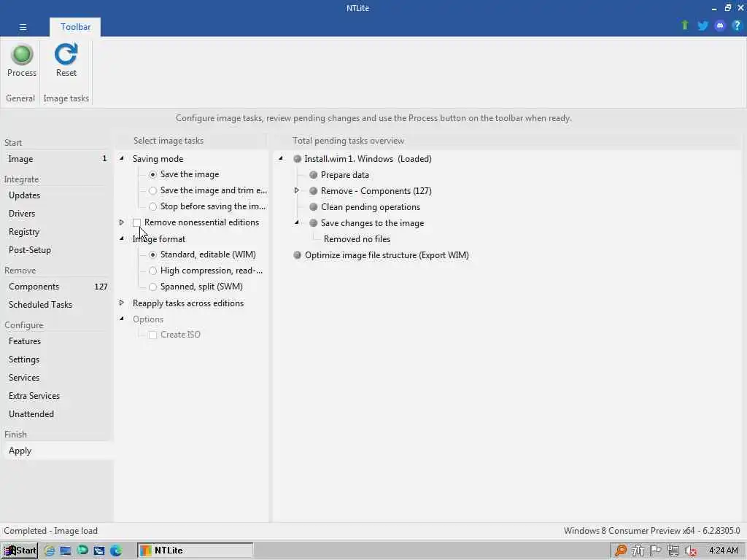This screenshot has width=747, height=560.
Task: Click the Edge icon in quick launch
Action: point(116,551)
